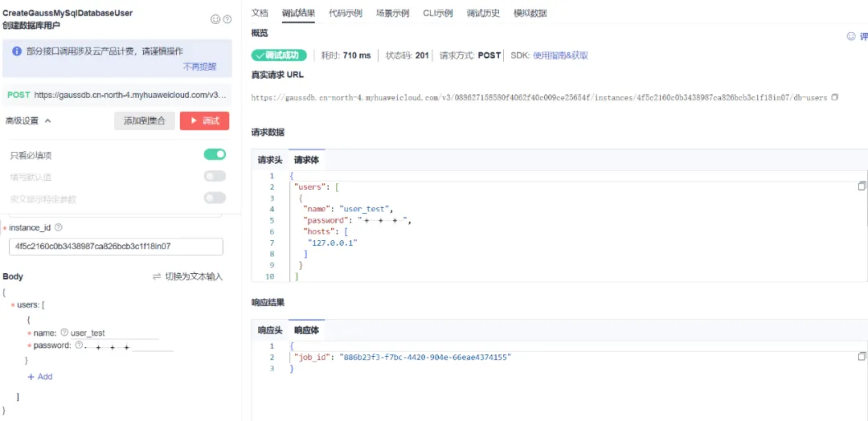This screenshot has height=421, width=868.
Task: Switch to 请求头 tab in request data
Action: click(269, 160)
